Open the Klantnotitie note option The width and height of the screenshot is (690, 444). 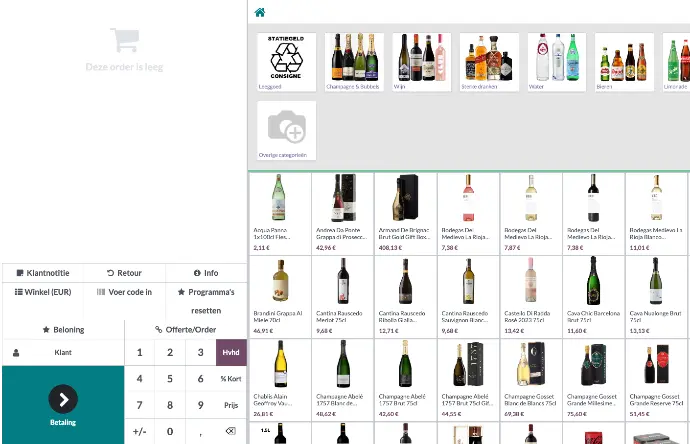click(x=42, y=272)
